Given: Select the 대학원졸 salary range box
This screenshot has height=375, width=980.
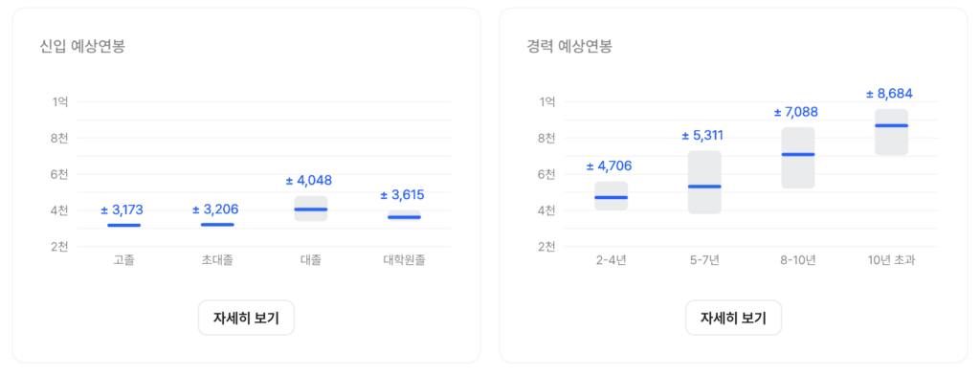Looking at the screenshot, I should point(405,215).
